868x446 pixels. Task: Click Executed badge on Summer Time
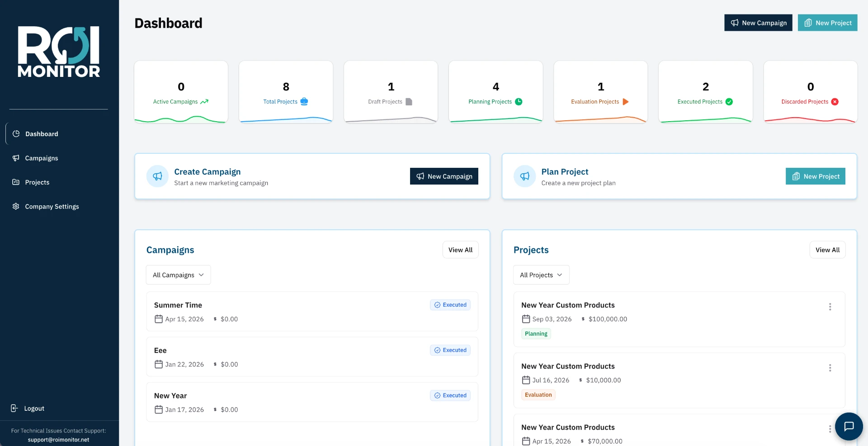click(450, 305)
